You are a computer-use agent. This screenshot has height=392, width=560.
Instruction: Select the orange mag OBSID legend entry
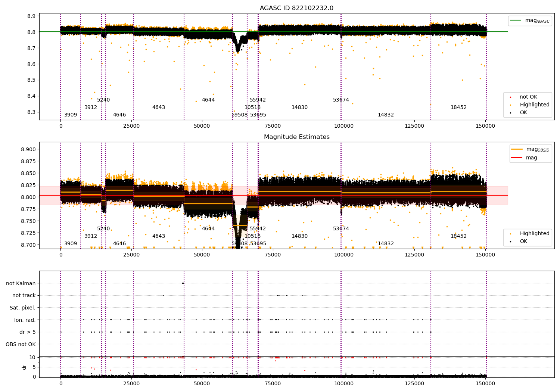click(x=531, y=149)
